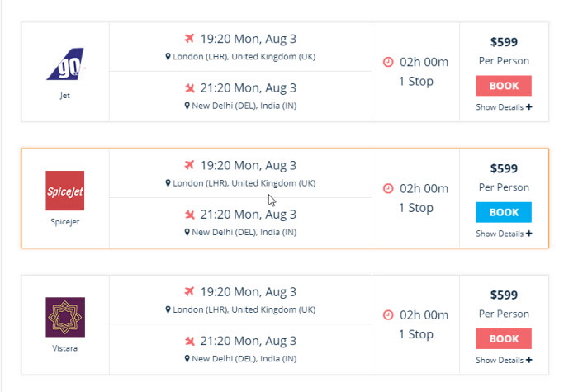Click clock duration icon in Vistara card
This screenshot has height=392, width=578.
(x=389, y=314)
